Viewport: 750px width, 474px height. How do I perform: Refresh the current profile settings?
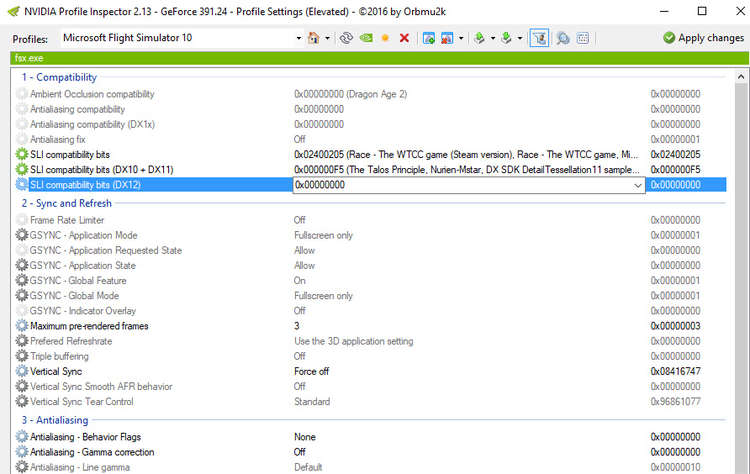(x=346, y=38)
